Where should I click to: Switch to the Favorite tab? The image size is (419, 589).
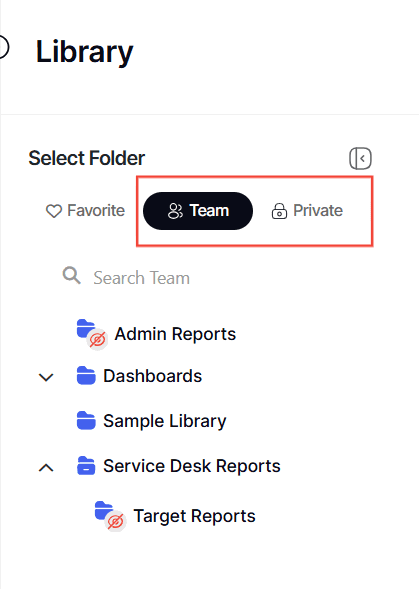[x=85, y=211]
